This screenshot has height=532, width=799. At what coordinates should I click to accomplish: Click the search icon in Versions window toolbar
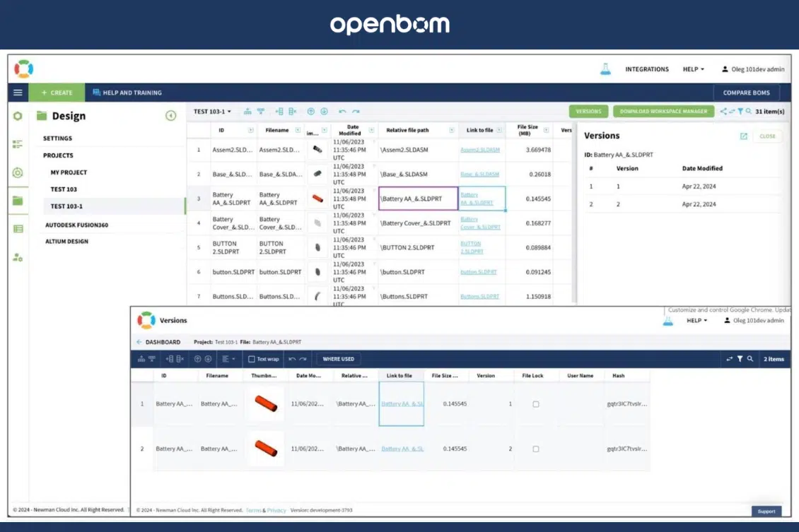[x=750, y=359]
